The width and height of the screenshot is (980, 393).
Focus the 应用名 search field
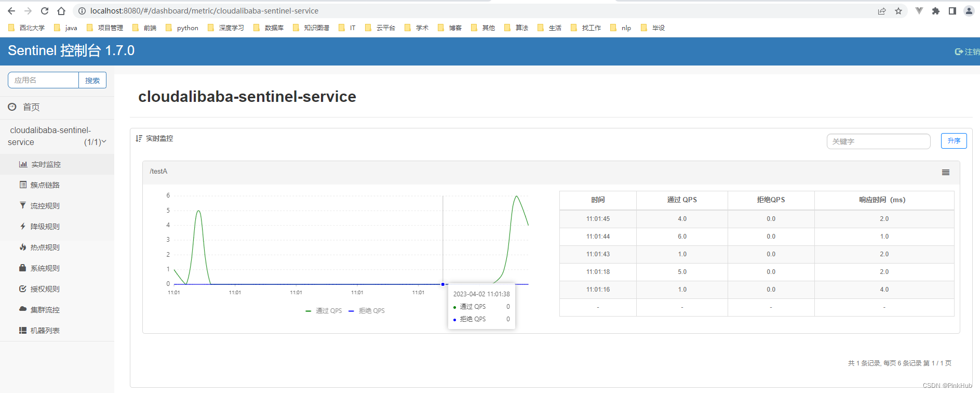[44, 80]
